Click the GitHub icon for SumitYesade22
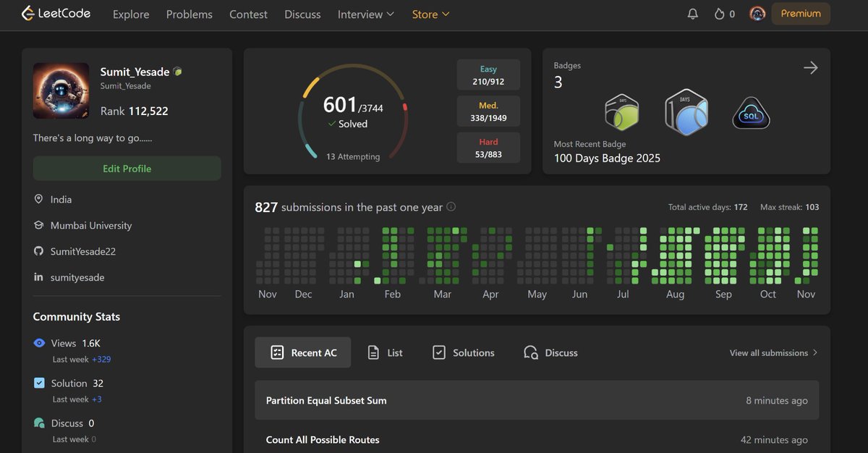The width and height of the screenshot is (868, 453). point(38,251)
